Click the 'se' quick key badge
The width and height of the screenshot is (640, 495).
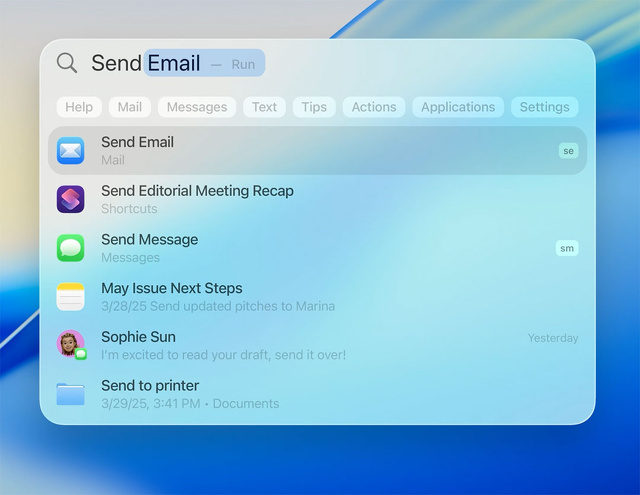568,151
